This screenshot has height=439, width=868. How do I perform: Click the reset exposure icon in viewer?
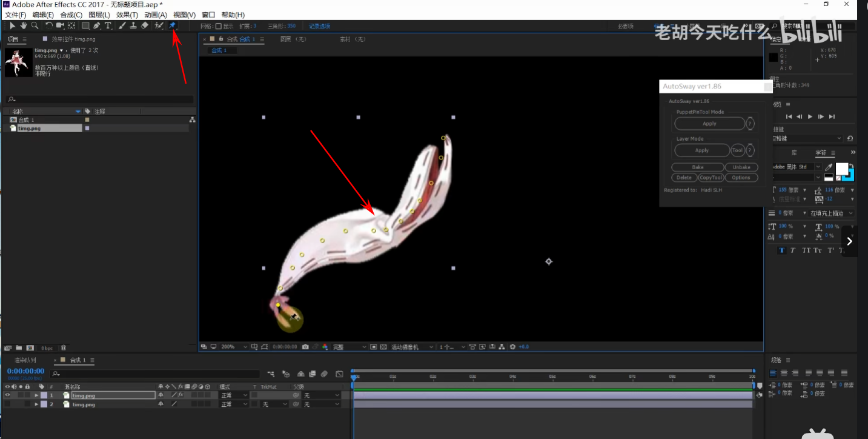(x=512, y=347)
